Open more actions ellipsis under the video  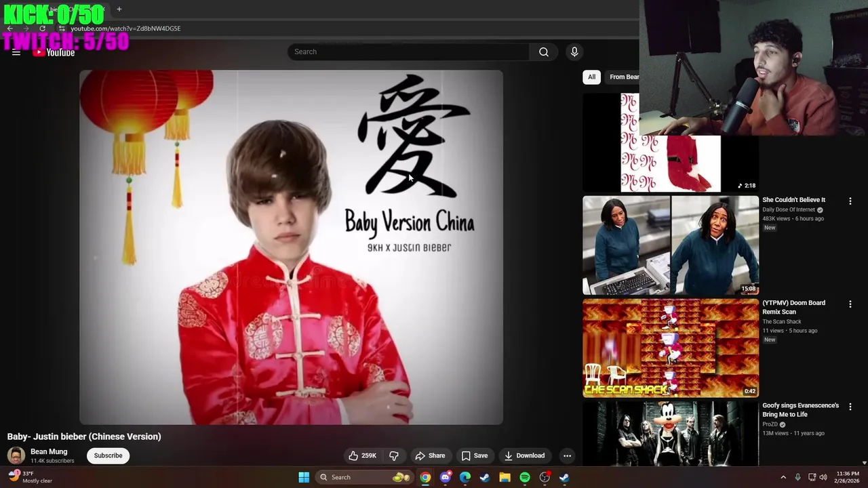tap(568, 455)
